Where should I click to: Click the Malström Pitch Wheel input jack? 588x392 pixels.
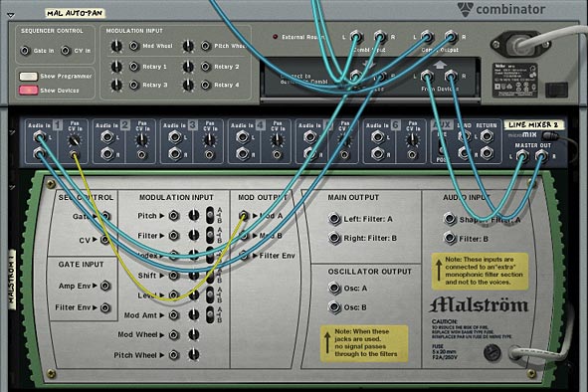173,354
